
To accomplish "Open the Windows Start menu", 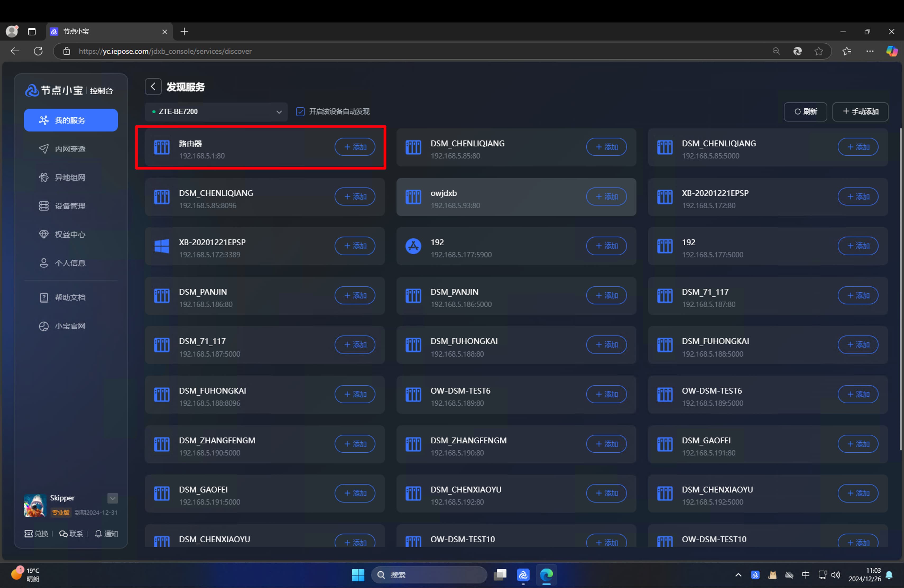I will 358,575.
